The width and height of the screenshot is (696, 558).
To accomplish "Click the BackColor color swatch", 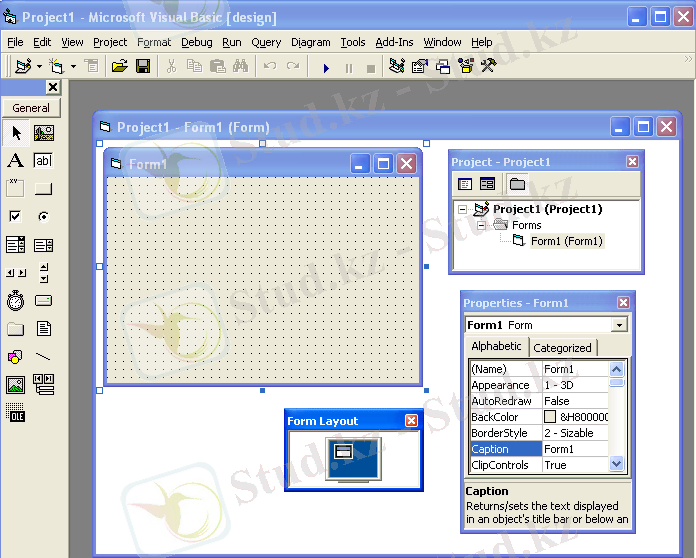I will 550,417.
